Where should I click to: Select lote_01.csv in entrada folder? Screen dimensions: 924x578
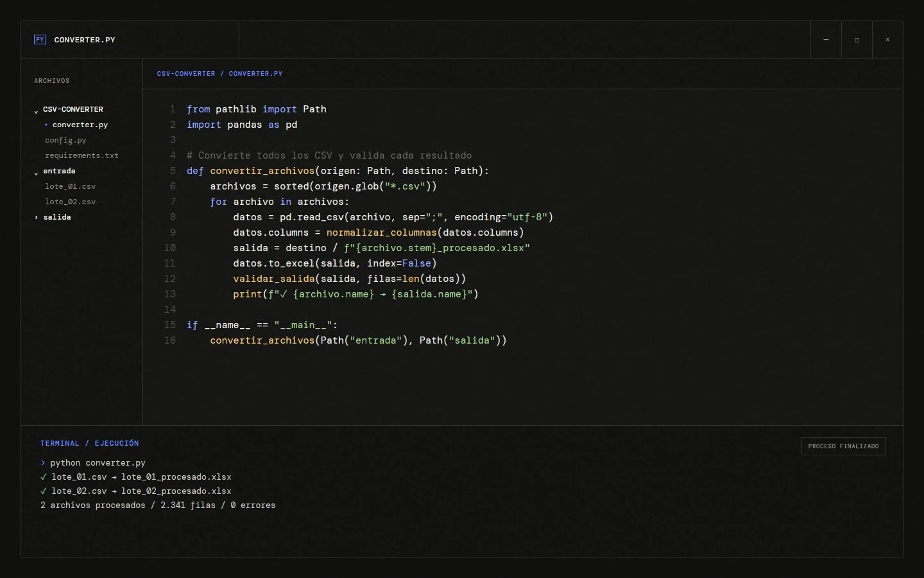pyautogui.click(x=70, y=186)
